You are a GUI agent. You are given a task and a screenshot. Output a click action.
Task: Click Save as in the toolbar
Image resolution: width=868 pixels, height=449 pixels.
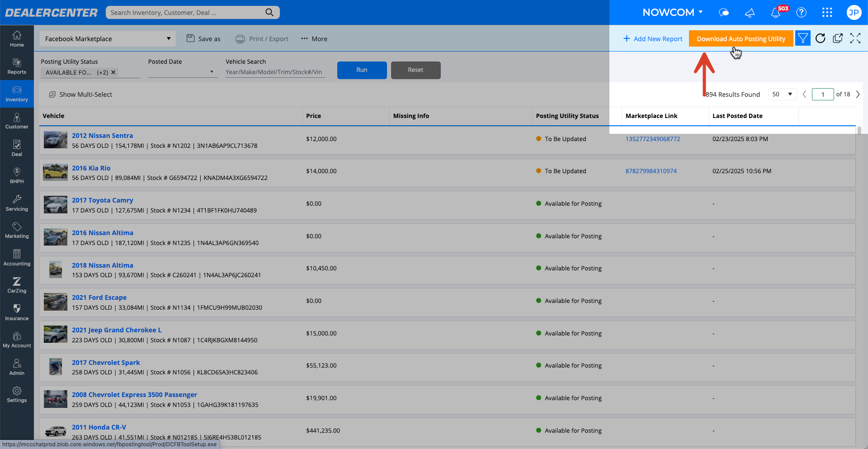[x=204, y=38]
